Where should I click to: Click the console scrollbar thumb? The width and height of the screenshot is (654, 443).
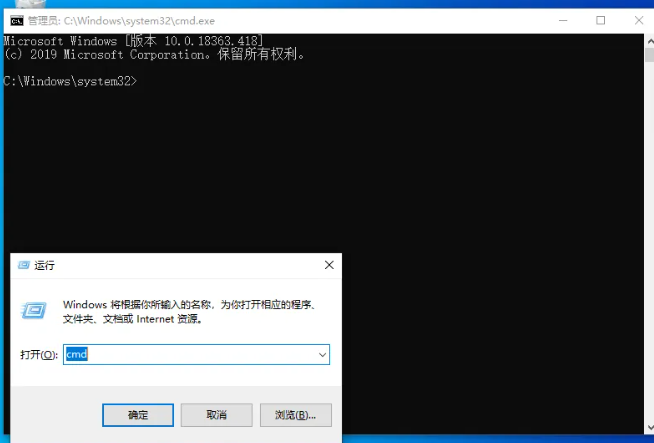[x=650, y=55]
